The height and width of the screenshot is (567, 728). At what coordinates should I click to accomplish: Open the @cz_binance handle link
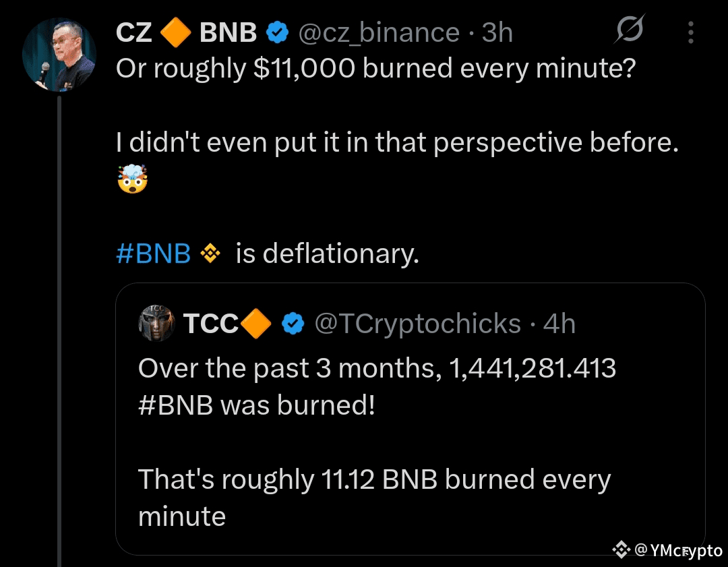[x=378, y=32]
